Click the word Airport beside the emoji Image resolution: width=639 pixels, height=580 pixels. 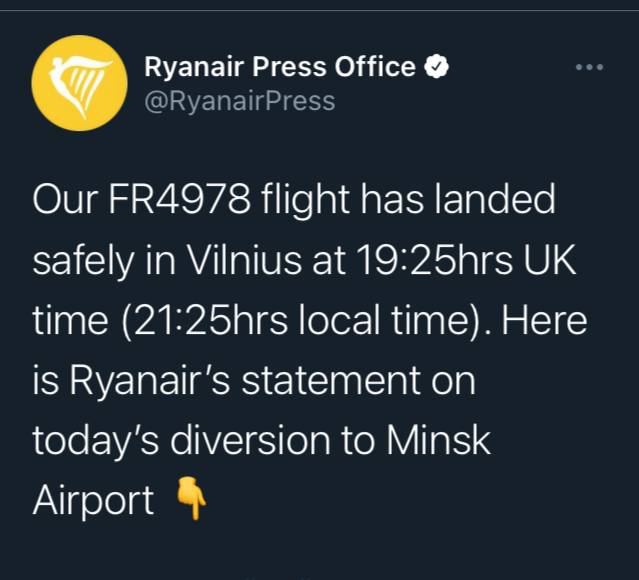pyautogui.click(x=94, y=501)
